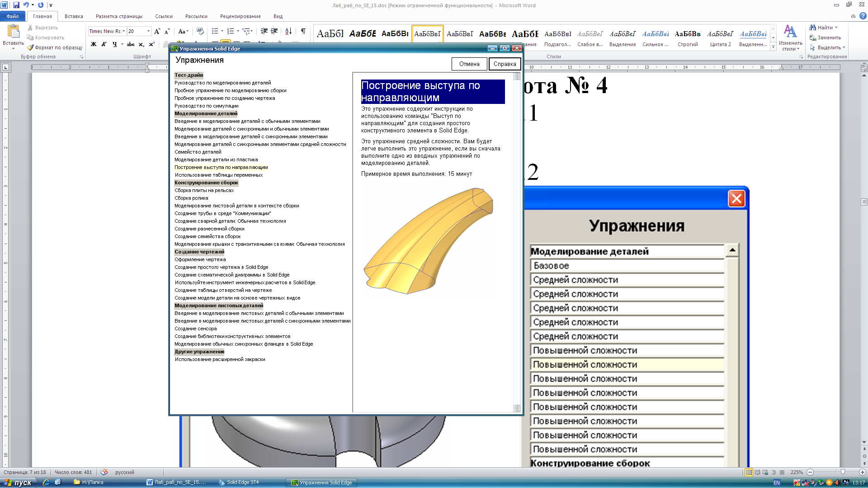Switch to the Вид ribbon tab
Viewport: 868px width, 488px height.
pos(278,16)
